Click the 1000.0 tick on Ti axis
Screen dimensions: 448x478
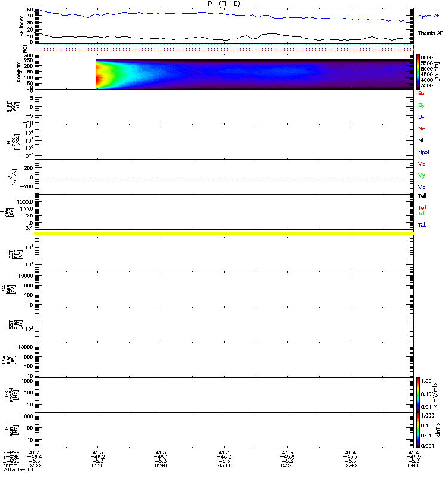click(25, 202)
